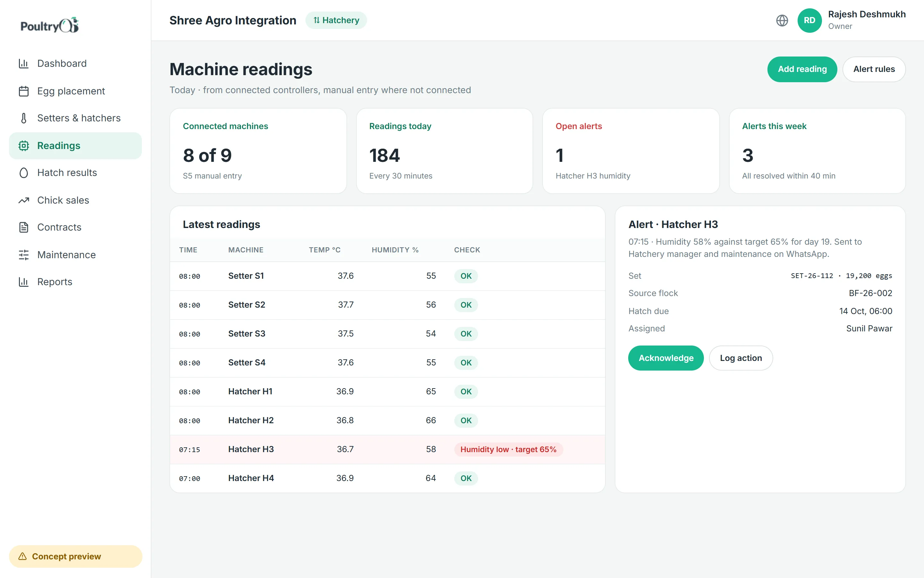The width and height of the screenshot is (924, 578).
Task: Click the Maintenance sliders icon
Action: [x=24, y=255]
